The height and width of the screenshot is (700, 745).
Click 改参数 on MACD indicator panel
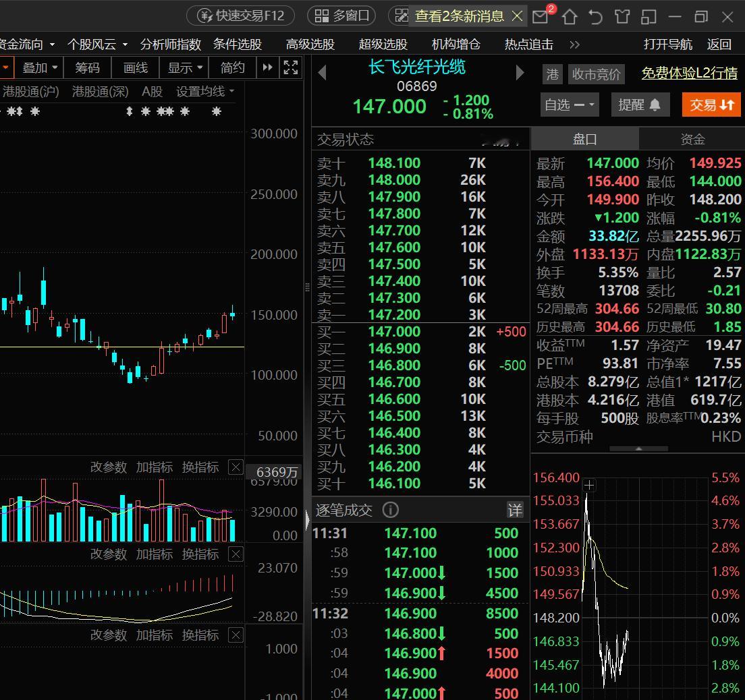109,554
